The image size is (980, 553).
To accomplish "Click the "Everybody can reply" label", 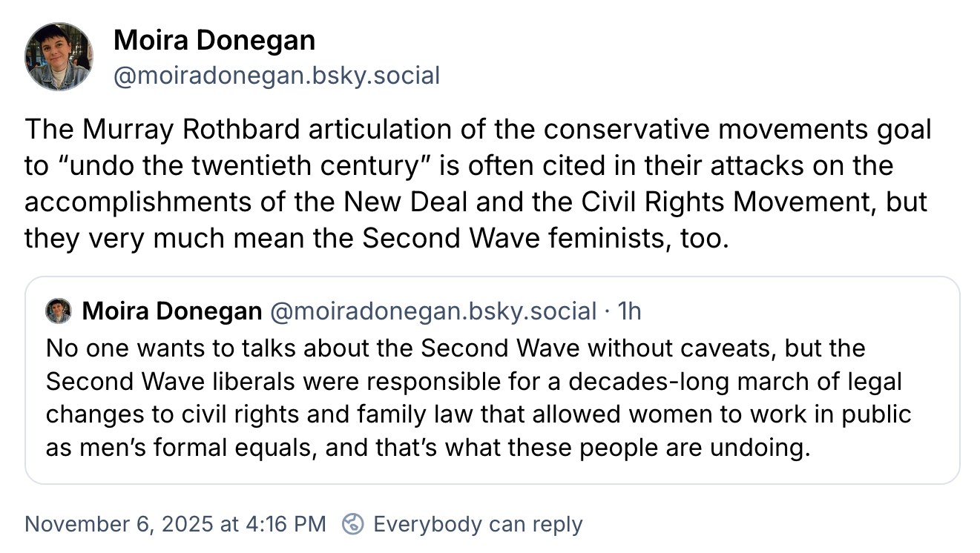I will click(478, 524).
